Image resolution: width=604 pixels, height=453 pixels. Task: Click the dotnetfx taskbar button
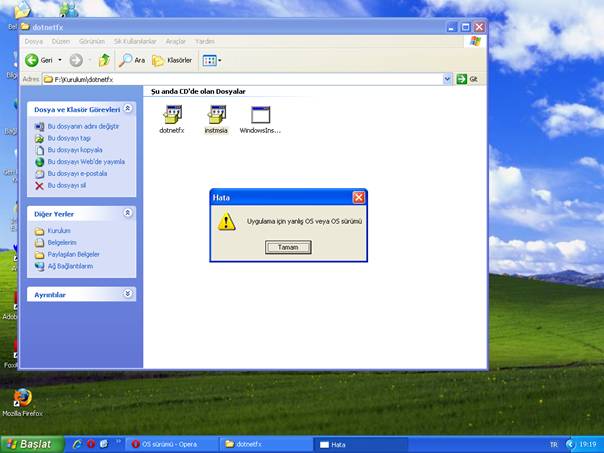coord(266,445)
